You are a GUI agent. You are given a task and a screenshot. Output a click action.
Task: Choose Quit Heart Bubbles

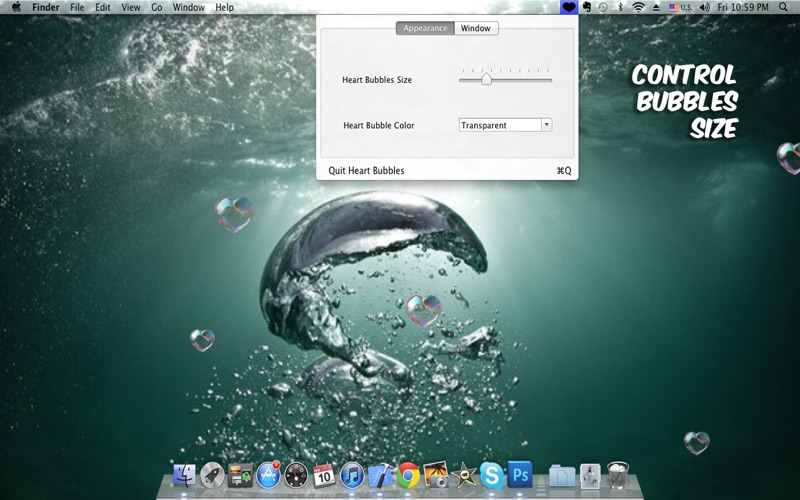coord(367,171)
